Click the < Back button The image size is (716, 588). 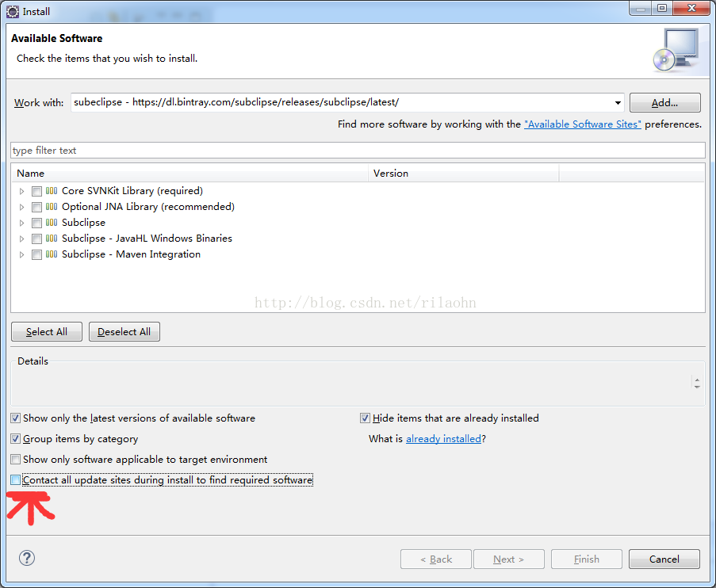pyautogui.click(x=436, y=559)
